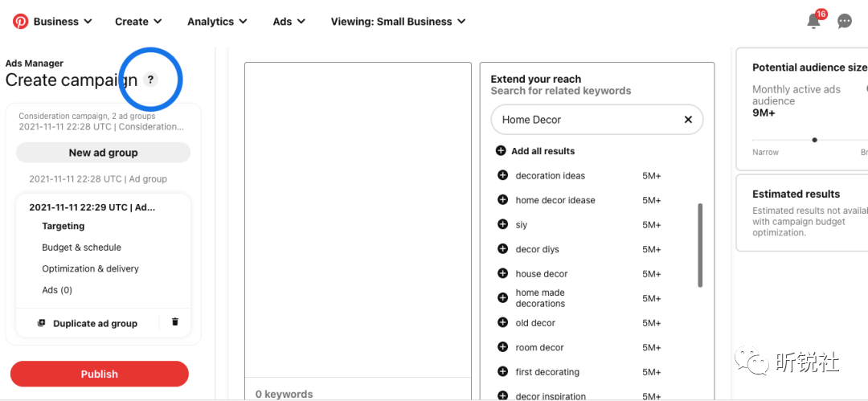Click the Pinterest logo icon
The image size is (868, 401).
coord(20,22)
